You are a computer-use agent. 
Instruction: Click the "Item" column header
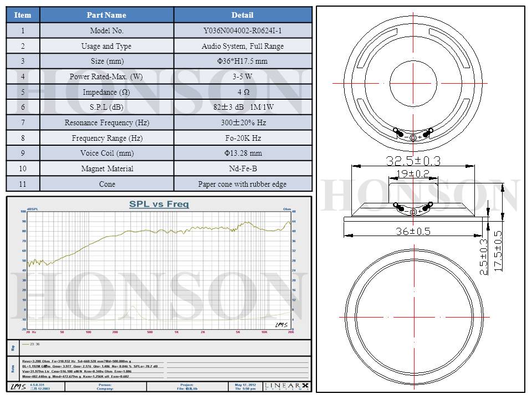click(x=23, y=15)
